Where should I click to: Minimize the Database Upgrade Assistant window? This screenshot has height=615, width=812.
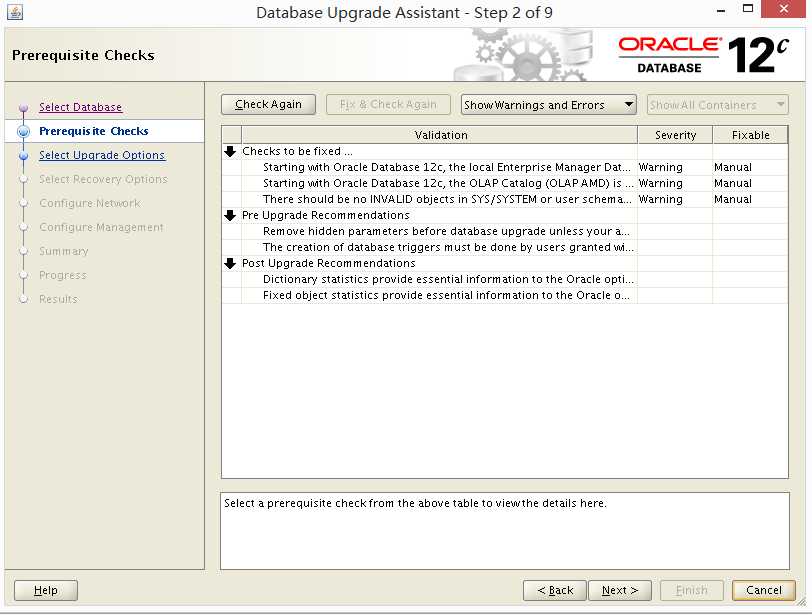pyautogui.click(x=721, y=10)
